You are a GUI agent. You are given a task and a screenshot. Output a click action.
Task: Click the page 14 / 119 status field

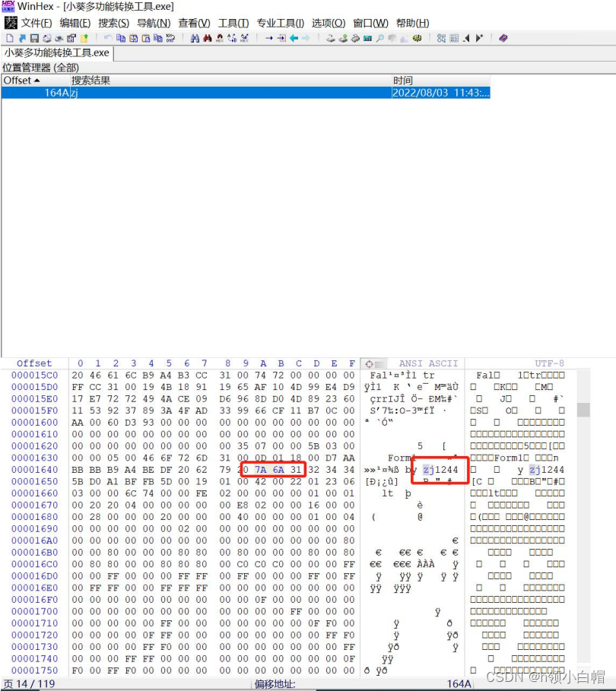[29, 684]
